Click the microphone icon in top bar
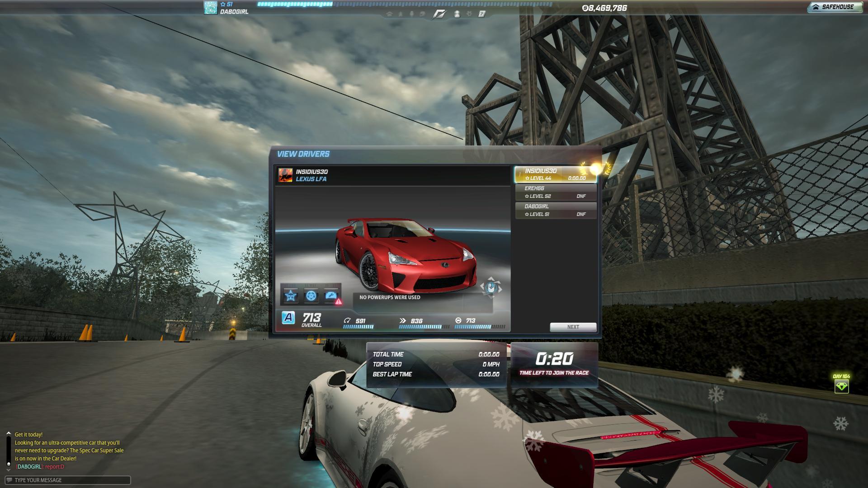 click(x=412, y=14)
